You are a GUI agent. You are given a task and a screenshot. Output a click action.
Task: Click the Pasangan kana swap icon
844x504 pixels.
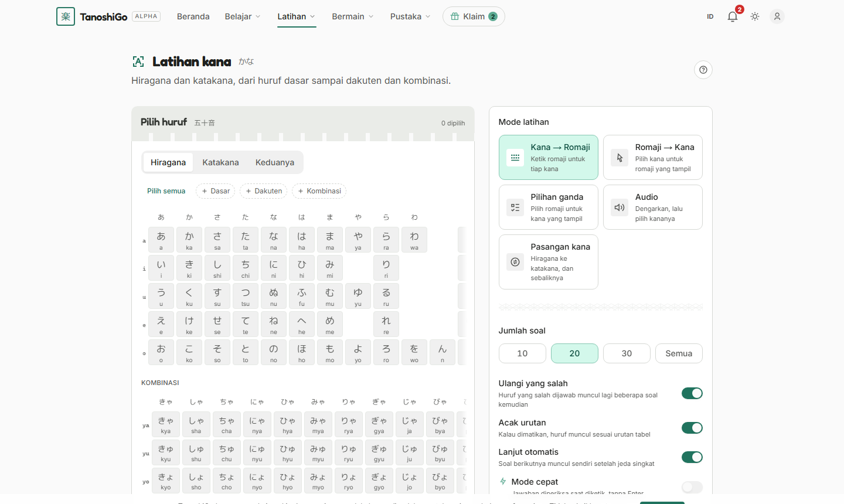click(515, 262)
